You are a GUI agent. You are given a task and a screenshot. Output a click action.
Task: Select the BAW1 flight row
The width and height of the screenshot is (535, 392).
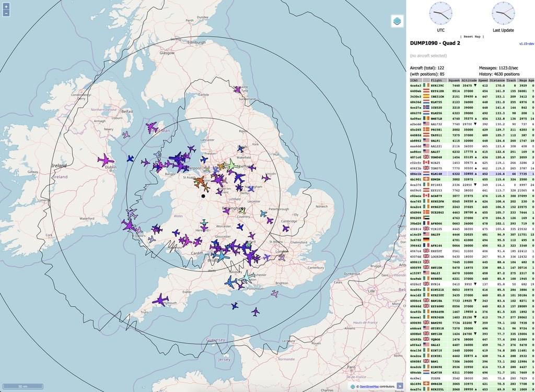pyautogui.click(x=472, y=361)
